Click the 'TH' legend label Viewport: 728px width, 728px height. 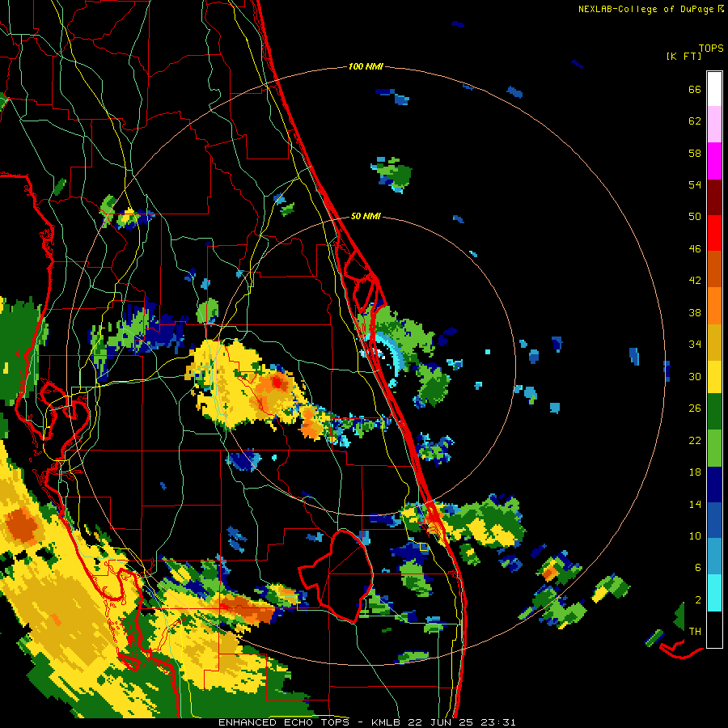pos(695,632)
